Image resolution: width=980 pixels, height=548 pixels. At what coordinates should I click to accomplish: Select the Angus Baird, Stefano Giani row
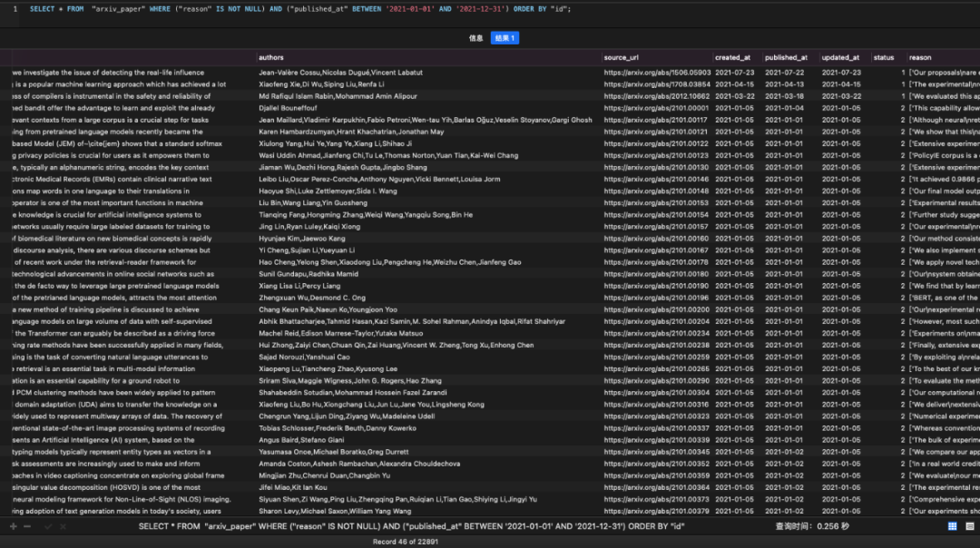[x=297, y=439]
